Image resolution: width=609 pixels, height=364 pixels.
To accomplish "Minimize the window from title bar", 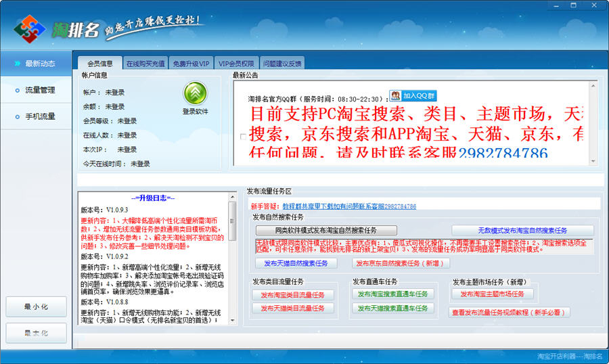I will [556, 5].
